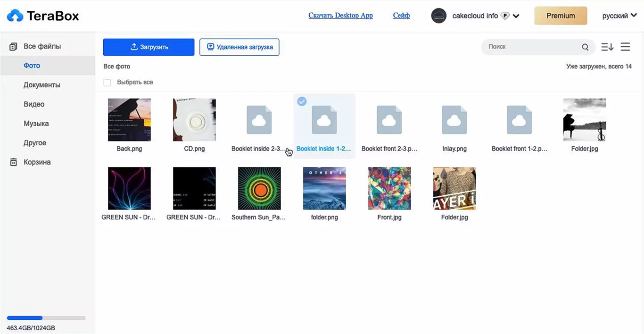This screenshot has width=644, height=334.
Task: Open the AYER Folder.jpg thumbnail
Action: pos(454,188)
